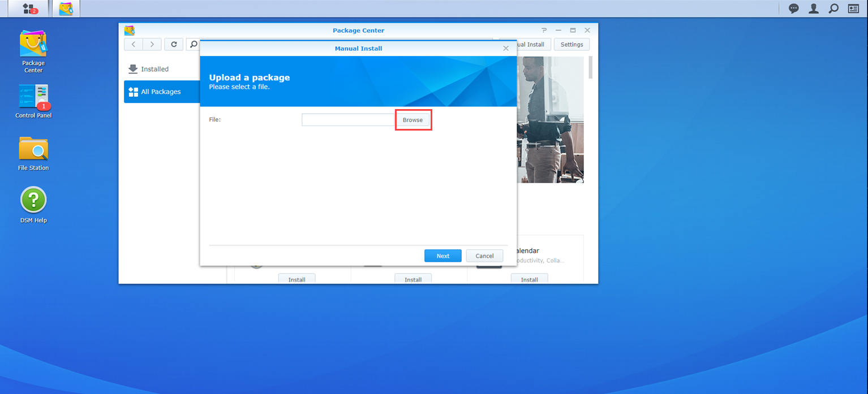868x394 pixels.
Task: Open notifications speech bubble icon
Action: tap(794, 8)
